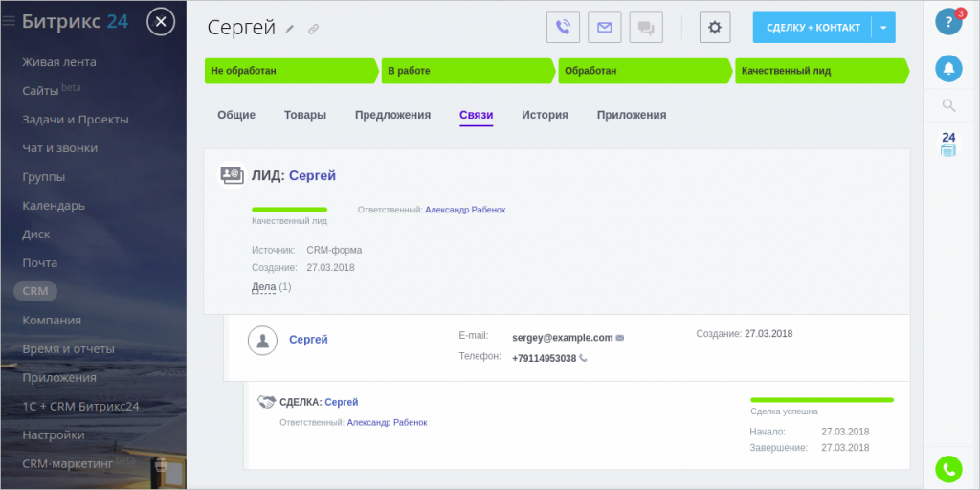Start a call with the phone toolbar icon
The height and width of the screenshot is (490, 980).
(563, 28)
